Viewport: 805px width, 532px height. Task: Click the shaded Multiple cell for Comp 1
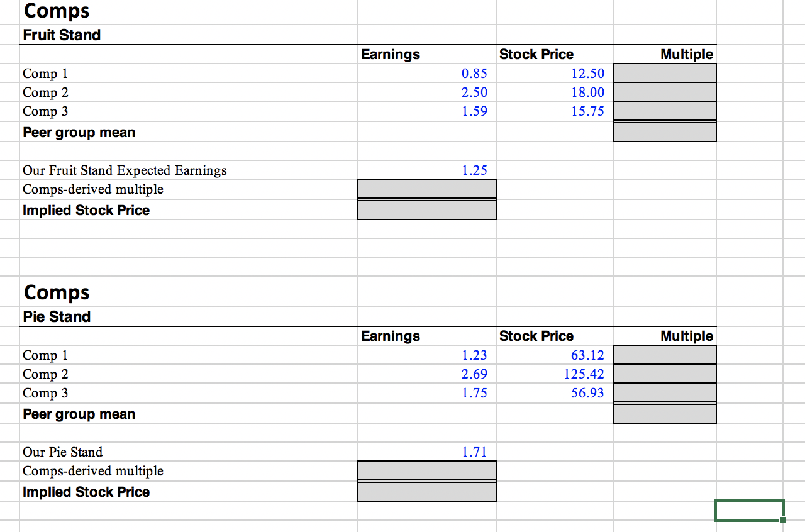click(x=664, y=73)
